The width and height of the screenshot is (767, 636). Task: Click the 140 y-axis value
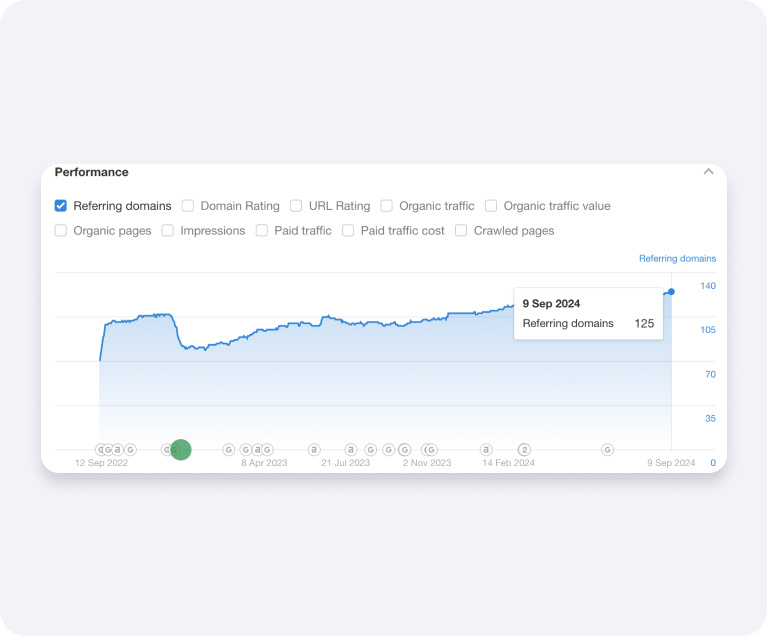[x=708, y=286]
